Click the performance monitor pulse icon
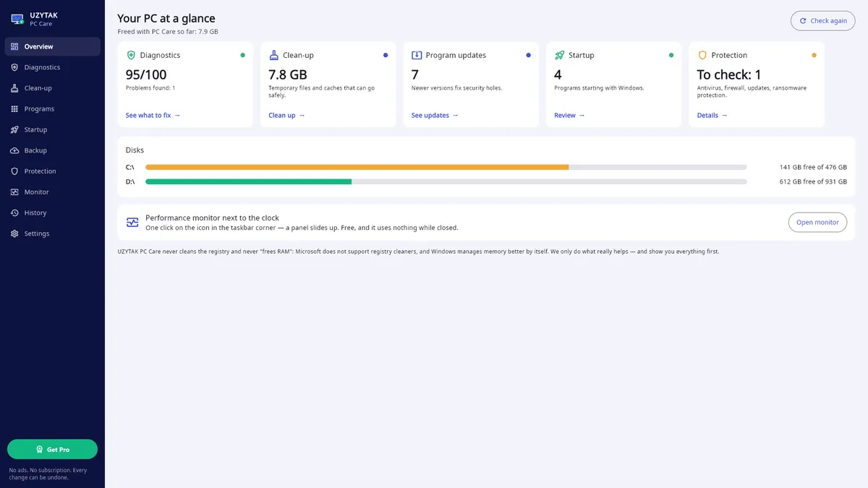 coord(132,222)
